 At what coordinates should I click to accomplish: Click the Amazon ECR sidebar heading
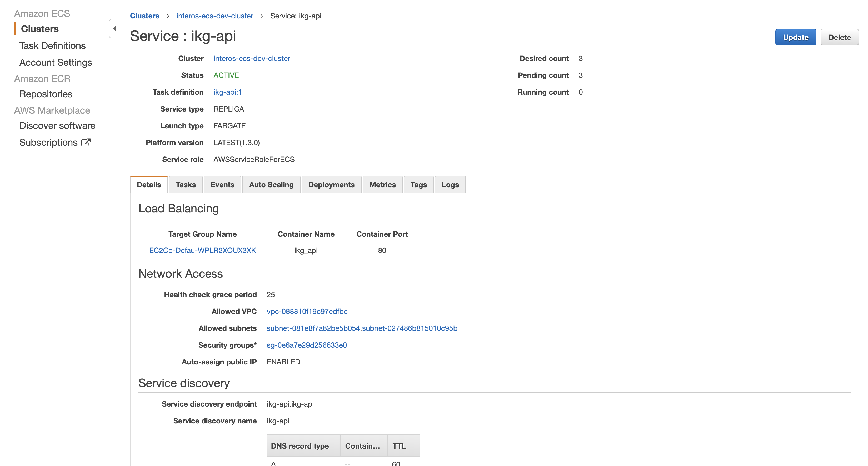pyautogui.click(x=42, y=79)
